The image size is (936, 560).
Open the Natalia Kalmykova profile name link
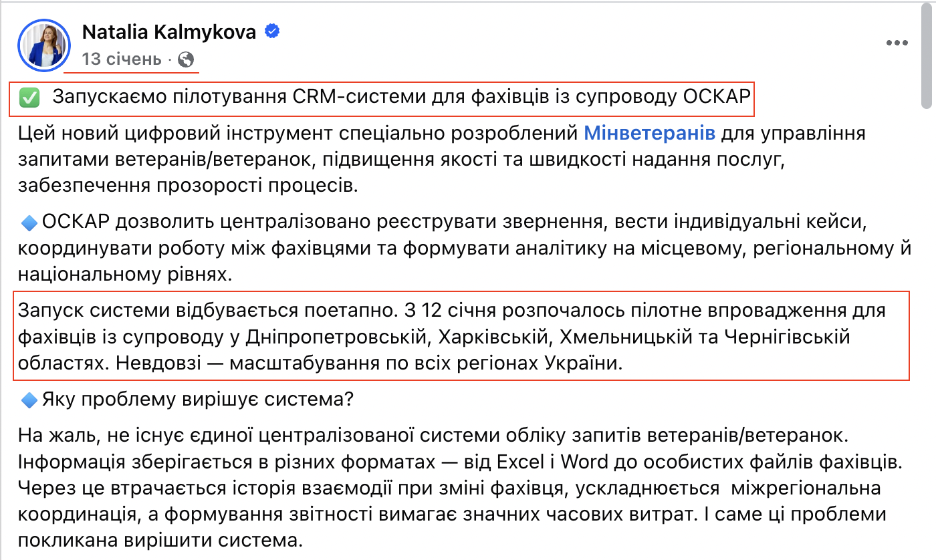click(169, 31)
